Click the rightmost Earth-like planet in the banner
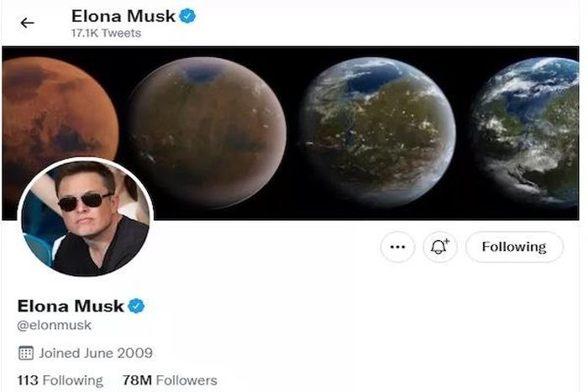588x392 pixels. pyautogui.click(x=529, y=132)
